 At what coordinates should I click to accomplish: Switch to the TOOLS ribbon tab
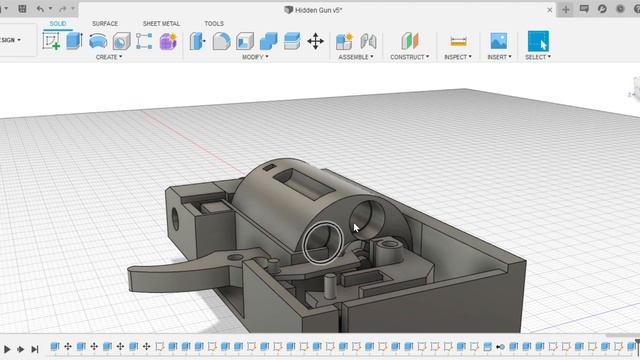point(214,24)
